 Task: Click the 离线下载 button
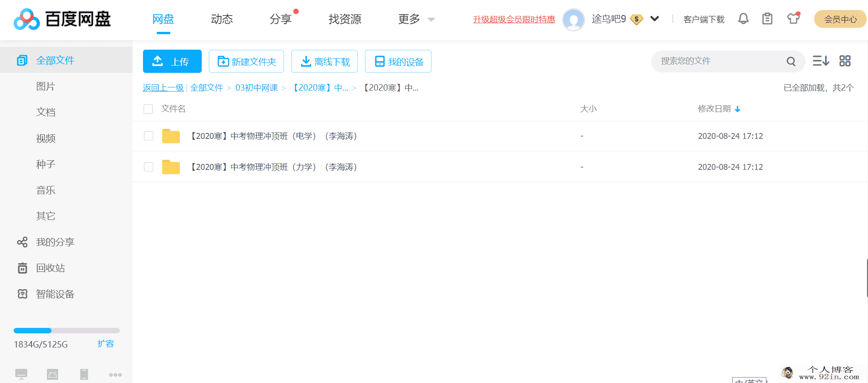324,61
